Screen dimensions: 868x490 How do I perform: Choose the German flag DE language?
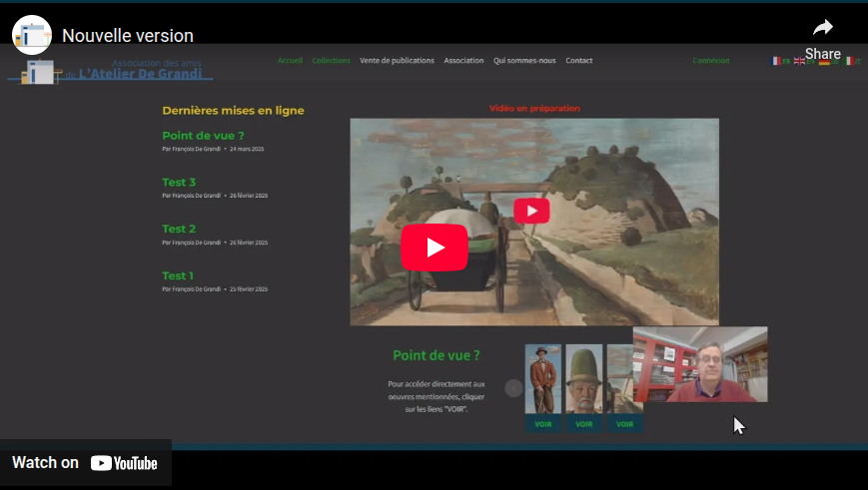pos(829,61)
